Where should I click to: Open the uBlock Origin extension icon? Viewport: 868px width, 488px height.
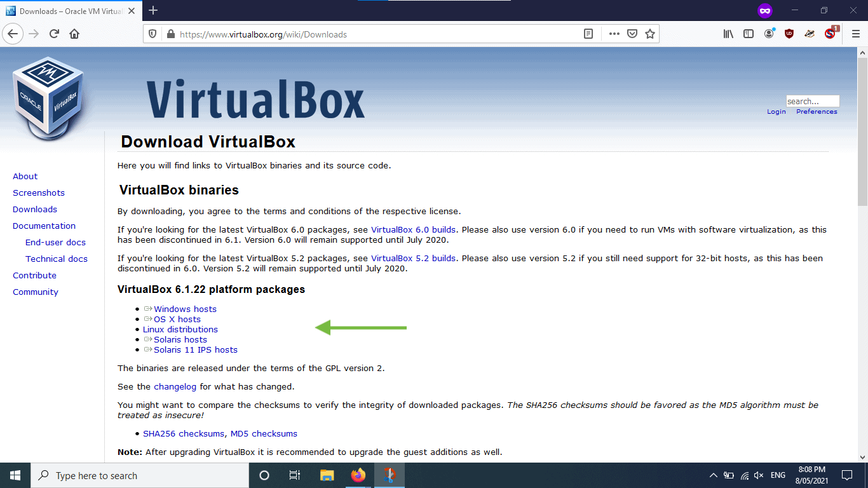(789, 34)
